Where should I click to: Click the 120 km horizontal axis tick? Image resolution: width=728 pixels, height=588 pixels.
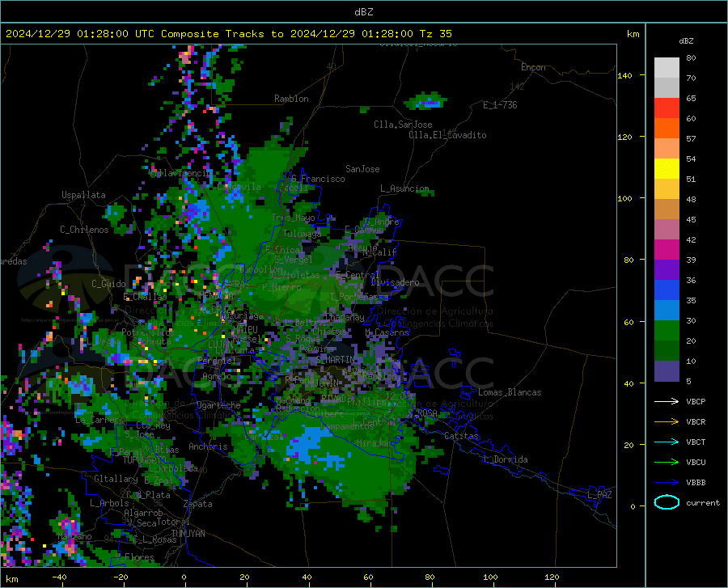click(552, 577)
